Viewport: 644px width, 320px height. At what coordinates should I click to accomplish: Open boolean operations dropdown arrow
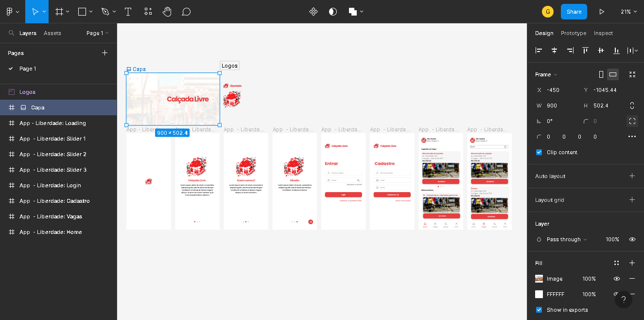click(x=362, y=12)
